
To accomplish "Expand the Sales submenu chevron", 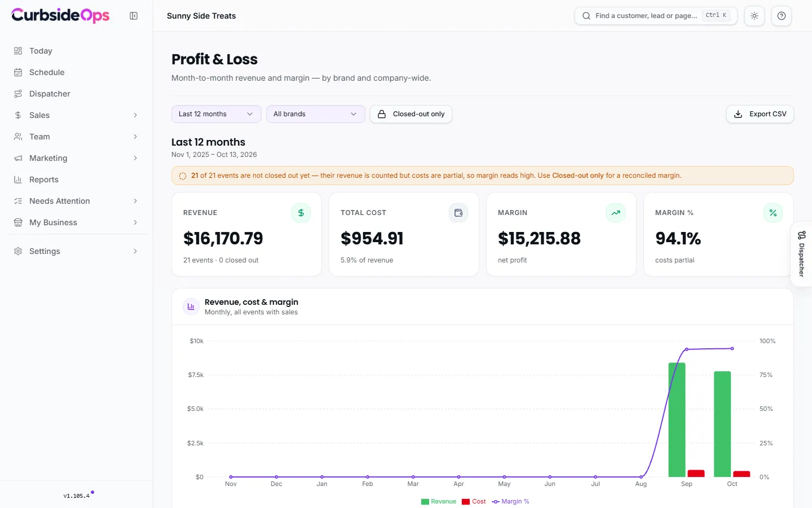I will 135,115.
